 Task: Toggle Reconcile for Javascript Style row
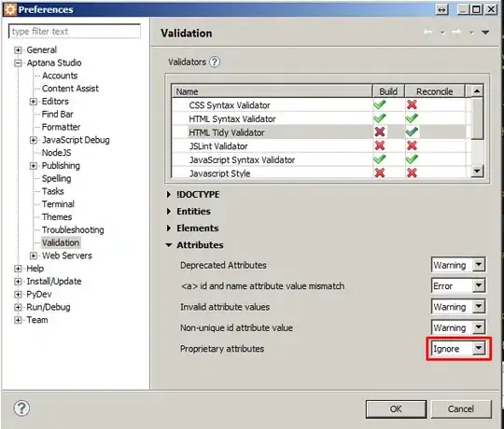tap(412, 173)
